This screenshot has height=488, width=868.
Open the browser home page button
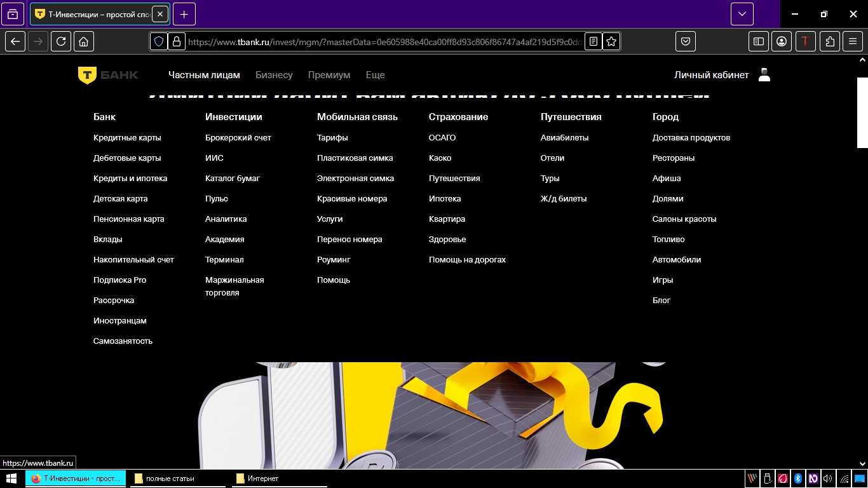point(84,41)
